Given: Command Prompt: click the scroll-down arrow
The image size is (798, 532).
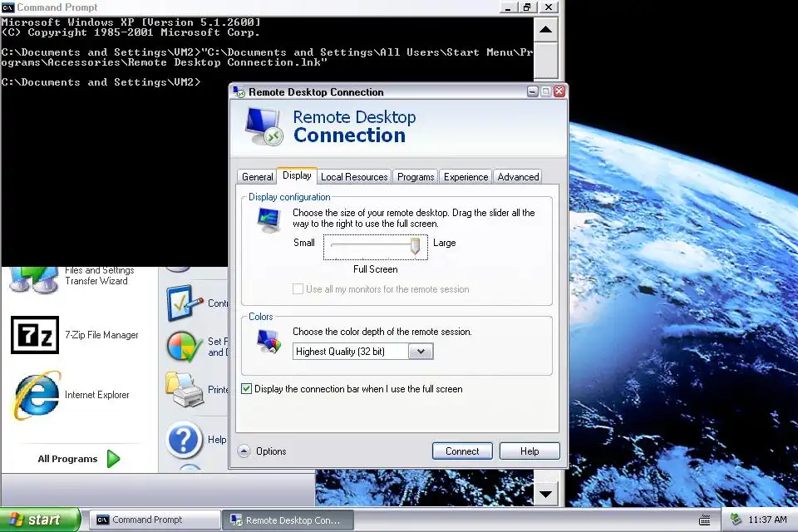Looking at the screenshot, I should 545,494.
